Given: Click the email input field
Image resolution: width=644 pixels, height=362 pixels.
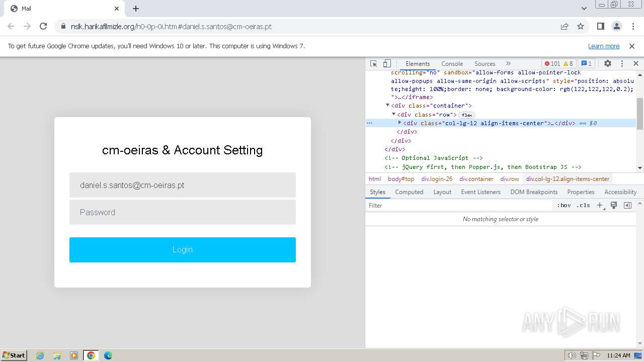Looking at the screenshot, I should coord(183,185).
